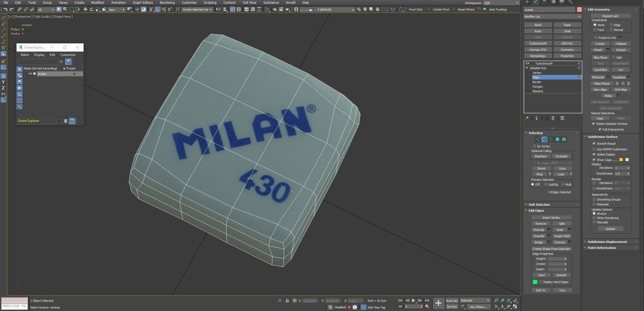Toggle eye visibility of eraser object
Viewport: 644px width, 311px height.
(x=30, y=74)
